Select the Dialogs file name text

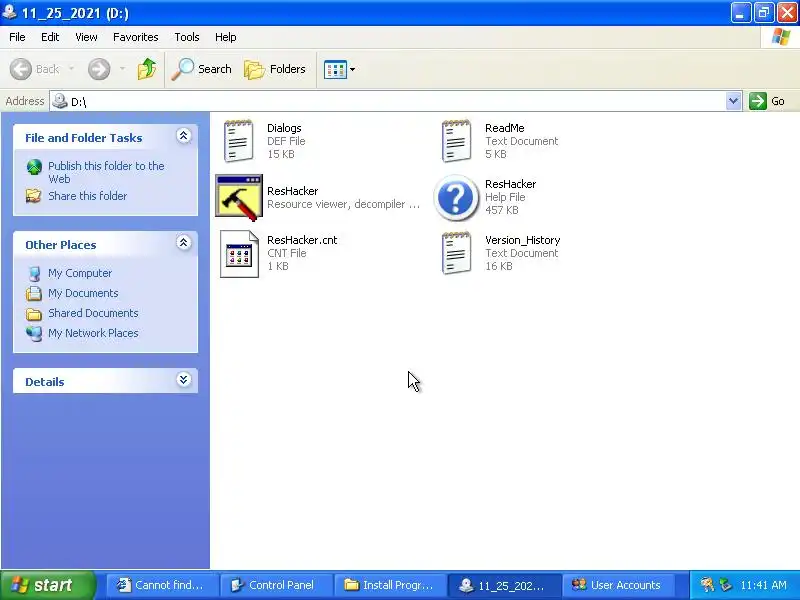coord(284,128)
